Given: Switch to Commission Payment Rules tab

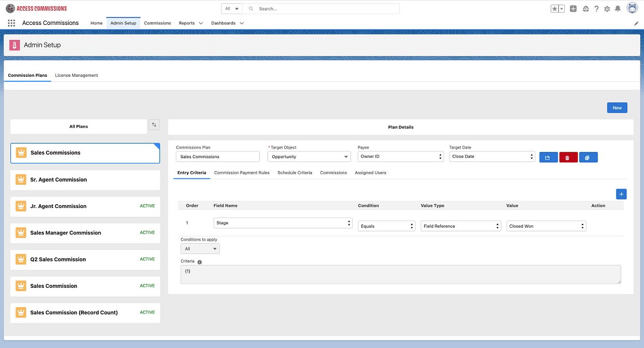Looking at the screenshot, I should click(x=242, y=173).
